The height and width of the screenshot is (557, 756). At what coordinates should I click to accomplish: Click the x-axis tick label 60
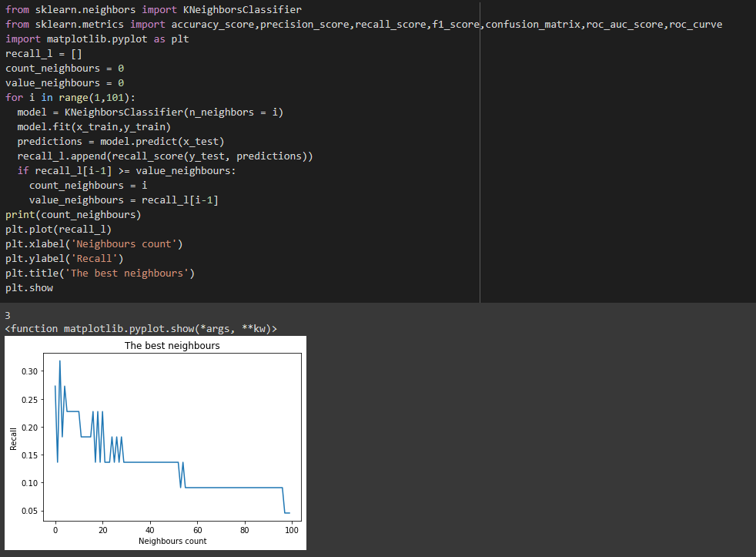197,530
